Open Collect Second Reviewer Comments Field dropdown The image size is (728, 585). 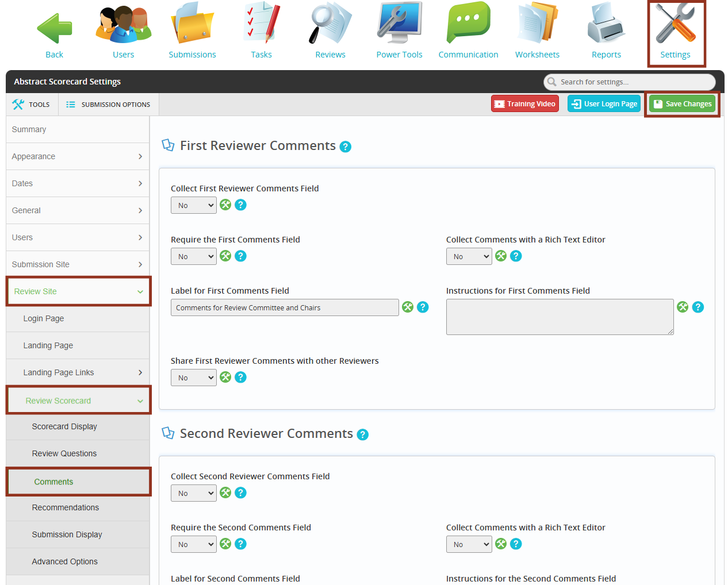[x=194, y=493]
